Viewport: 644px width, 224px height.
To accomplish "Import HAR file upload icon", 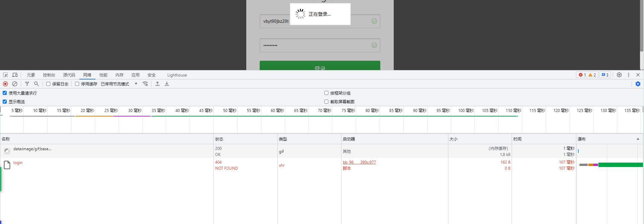I will 157,84.
